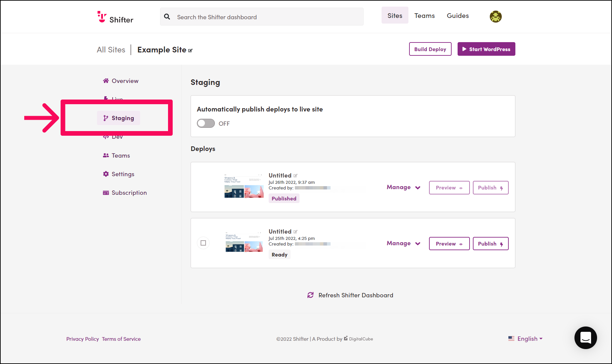Click the Example Site title
The width and height of the screenshot is (612, 364).
click(x=162, y=50)
